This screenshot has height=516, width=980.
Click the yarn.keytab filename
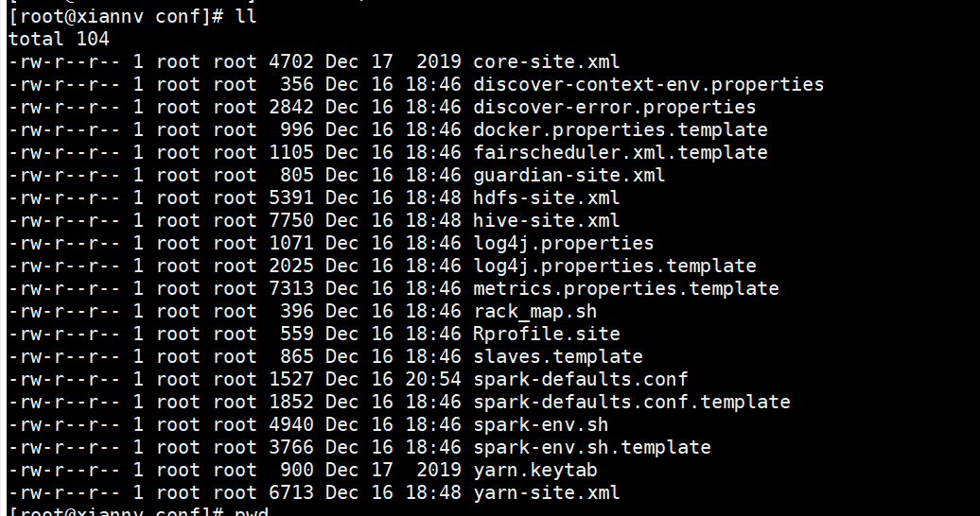[535, 470]
